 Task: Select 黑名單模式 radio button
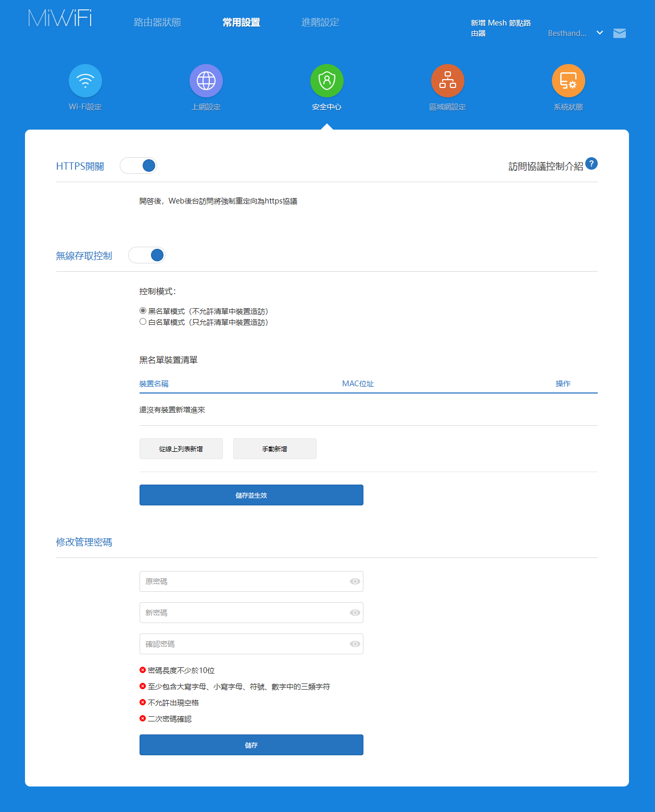pos(143,311)
